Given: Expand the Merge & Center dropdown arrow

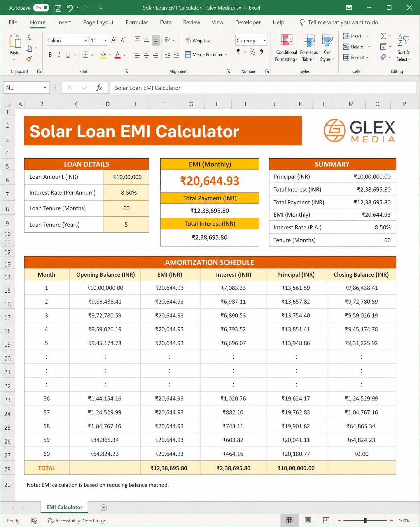Looking at the screenshot, I should [226, 55].
